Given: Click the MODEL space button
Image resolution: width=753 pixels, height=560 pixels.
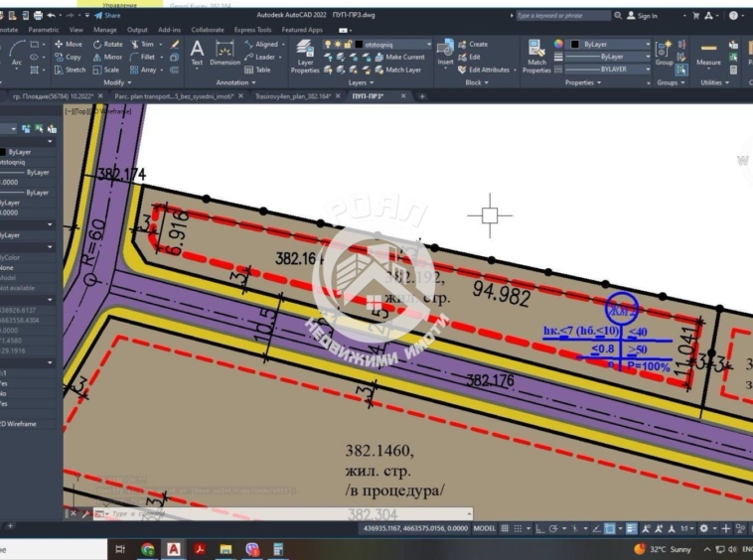Looking at the screenshot, I should (484, 528).
